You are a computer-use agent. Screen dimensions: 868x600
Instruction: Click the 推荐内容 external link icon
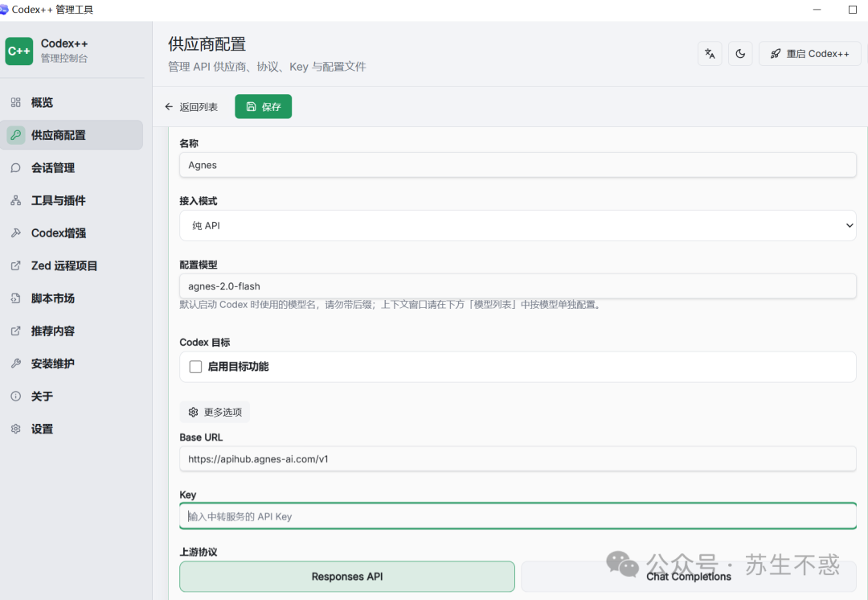[15, 331]
